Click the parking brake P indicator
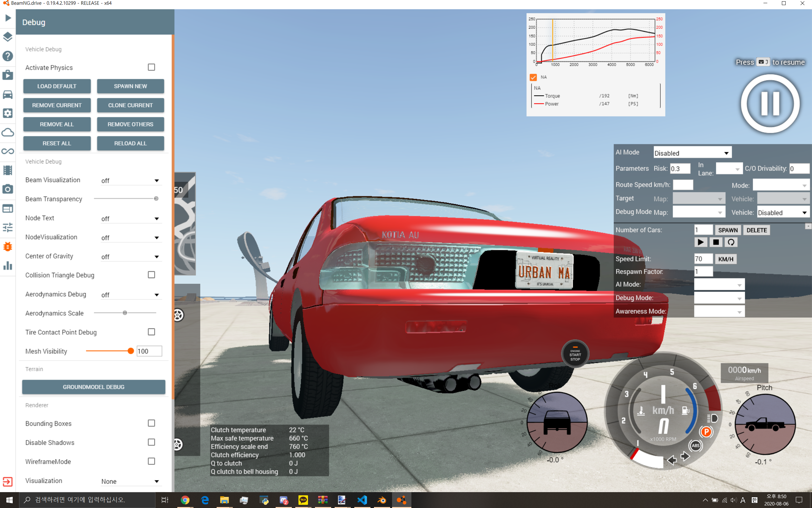Viewport: 812px width, 508px height. 706,432
